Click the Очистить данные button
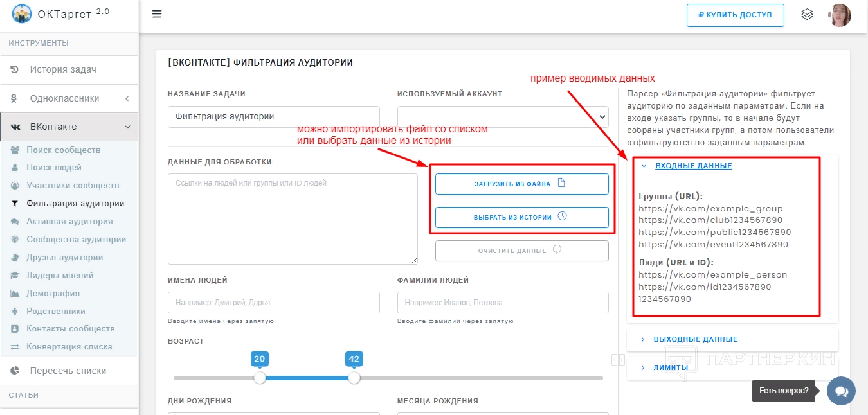This screenshot has width=868, height=415. (x=521, y=251)
